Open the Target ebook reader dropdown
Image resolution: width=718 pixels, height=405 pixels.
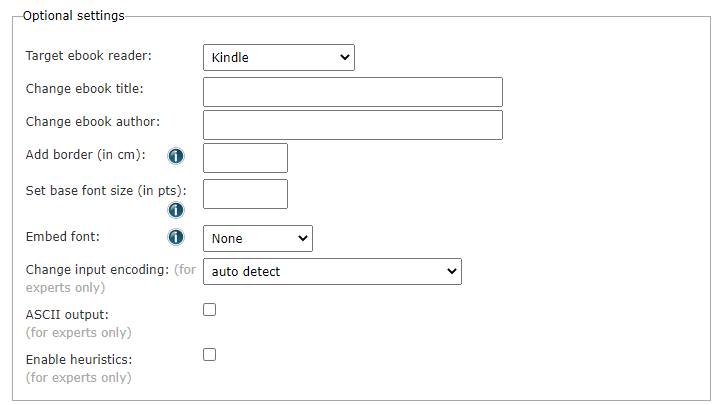(x=279, y=58)
